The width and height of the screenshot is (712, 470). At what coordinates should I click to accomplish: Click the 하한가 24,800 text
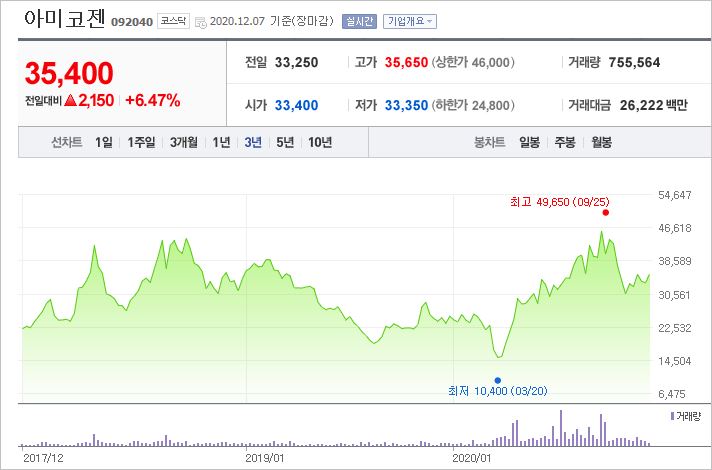point(473,105)
